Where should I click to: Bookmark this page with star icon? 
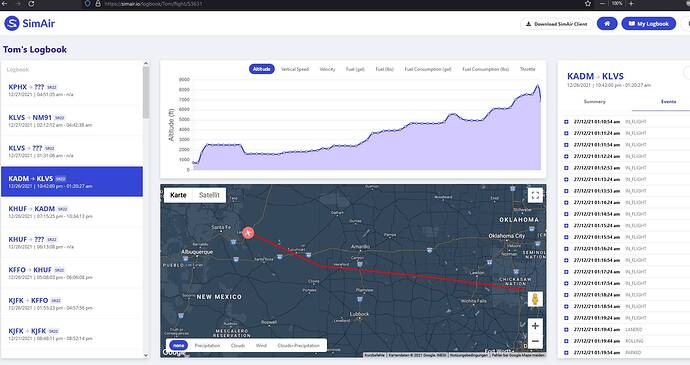click(x=588, y=4)
